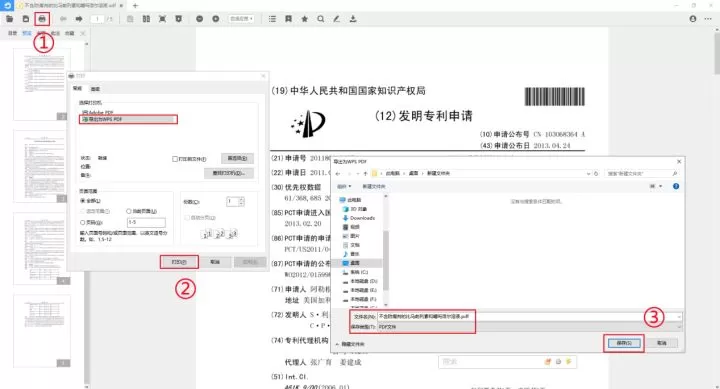Close the sidebar panel with its X
This screenshot has height=389, width=720.
(83, 34)
